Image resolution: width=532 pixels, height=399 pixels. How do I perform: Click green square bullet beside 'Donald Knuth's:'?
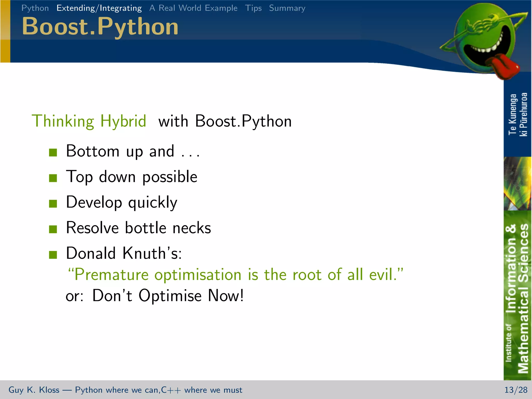click(x=53, y=255)
